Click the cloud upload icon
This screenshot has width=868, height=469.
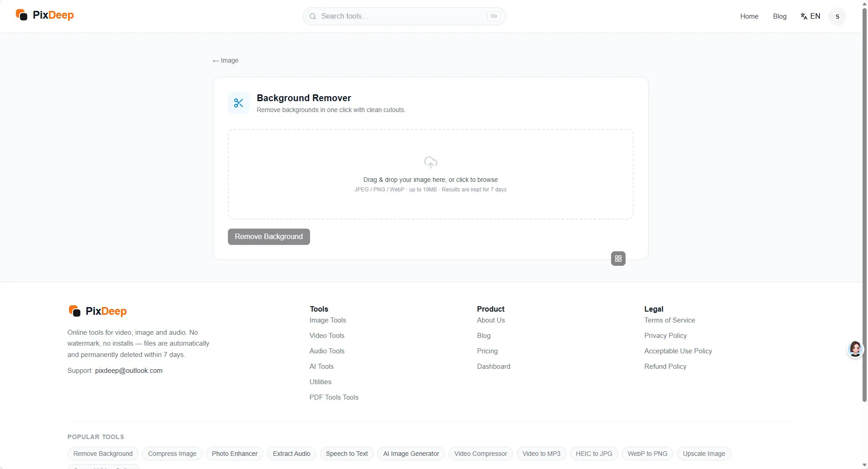(x=430, y=162)
